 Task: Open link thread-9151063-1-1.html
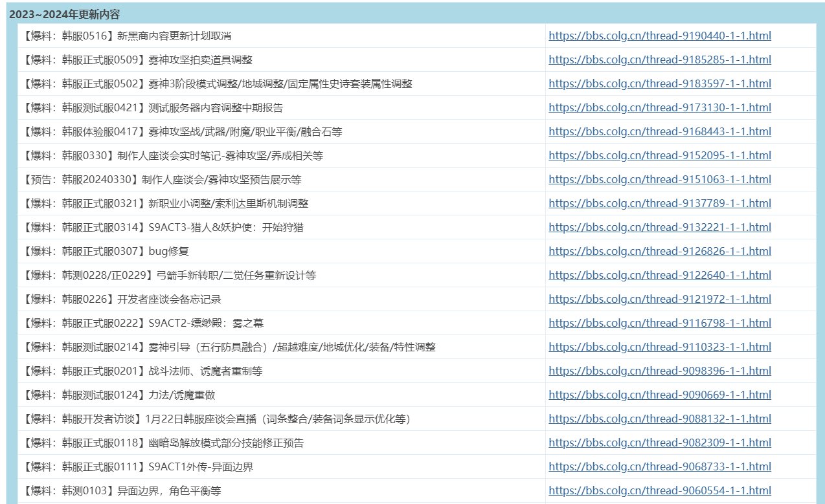click(x=660, y=180)
